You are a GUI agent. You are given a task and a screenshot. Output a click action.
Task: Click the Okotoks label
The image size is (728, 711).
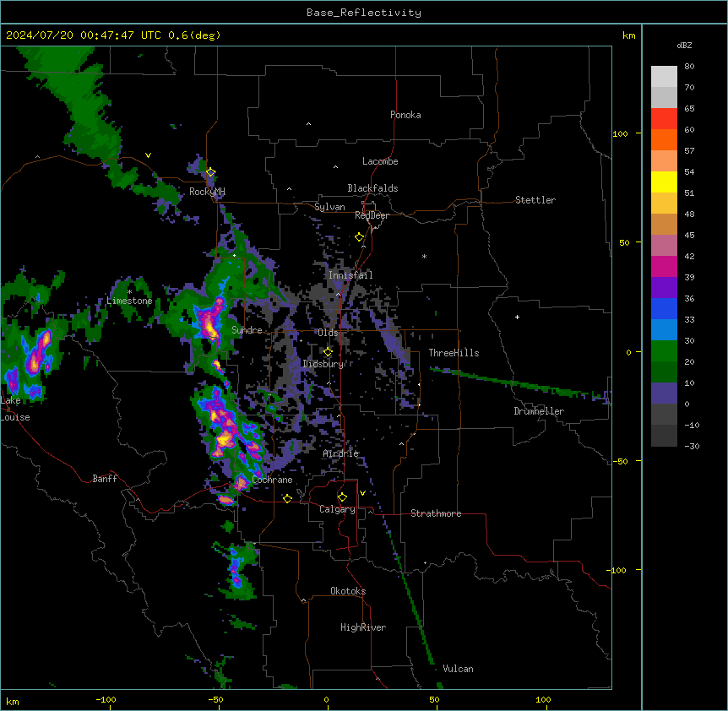pos(348,591)
